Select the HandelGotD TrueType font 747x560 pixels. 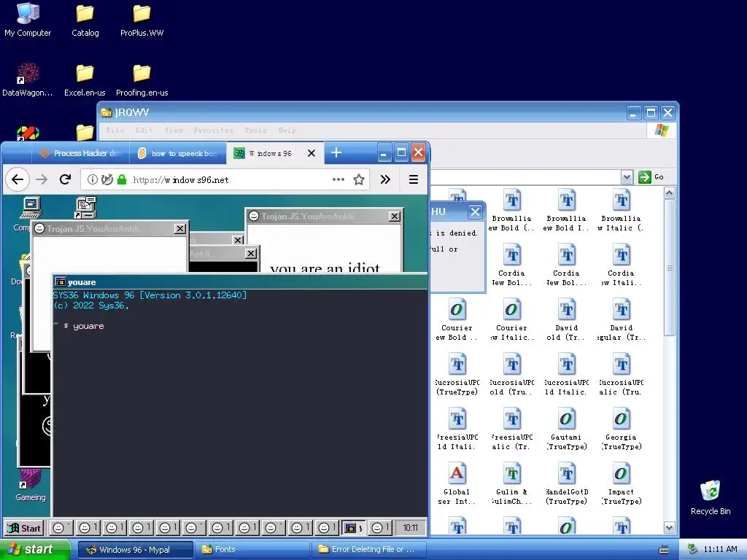pos(566,484)
